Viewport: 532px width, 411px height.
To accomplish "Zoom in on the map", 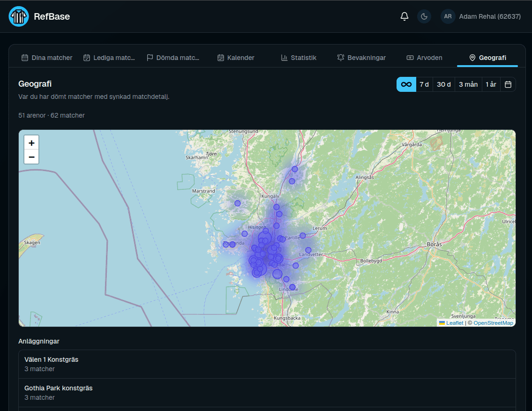I will pos(31,143).
